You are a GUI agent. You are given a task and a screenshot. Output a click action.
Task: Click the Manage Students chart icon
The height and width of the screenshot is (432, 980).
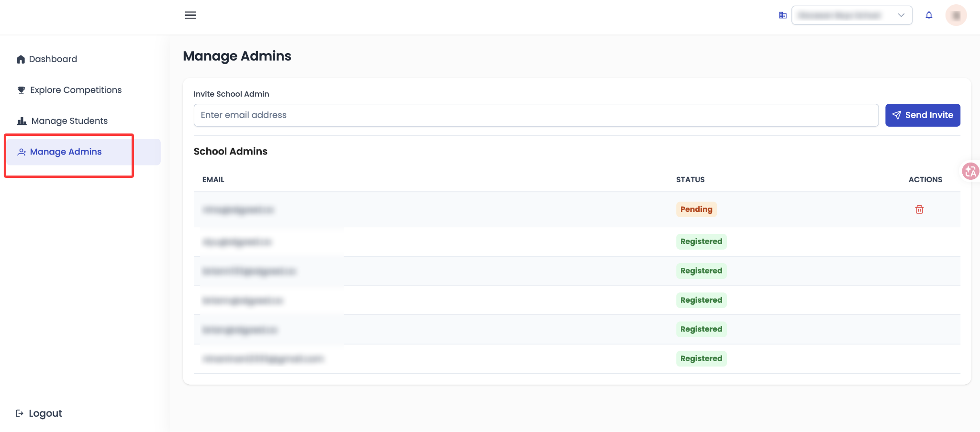22,121
